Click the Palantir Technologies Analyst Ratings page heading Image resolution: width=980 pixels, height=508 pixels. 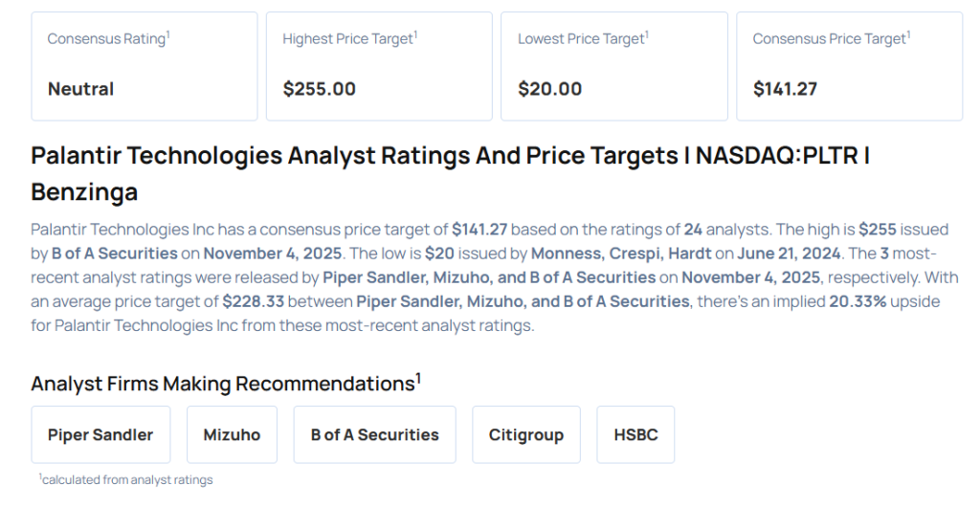450,173
